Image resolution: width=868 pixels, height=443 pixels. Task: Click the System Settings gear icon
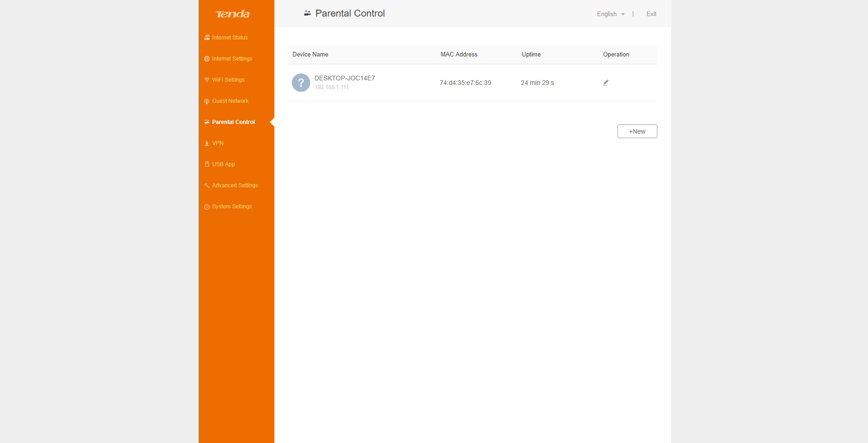[x=207, y=207]
